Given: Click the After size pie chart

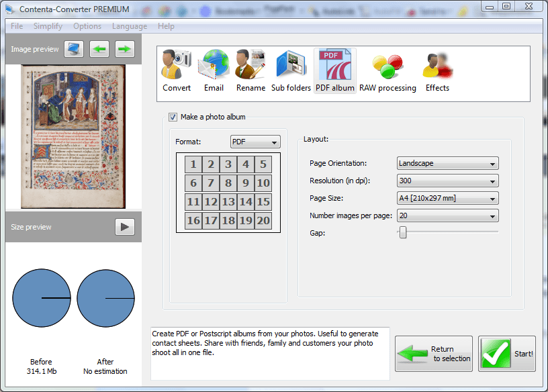Looking at the screenshot, I should pos(105,298).
